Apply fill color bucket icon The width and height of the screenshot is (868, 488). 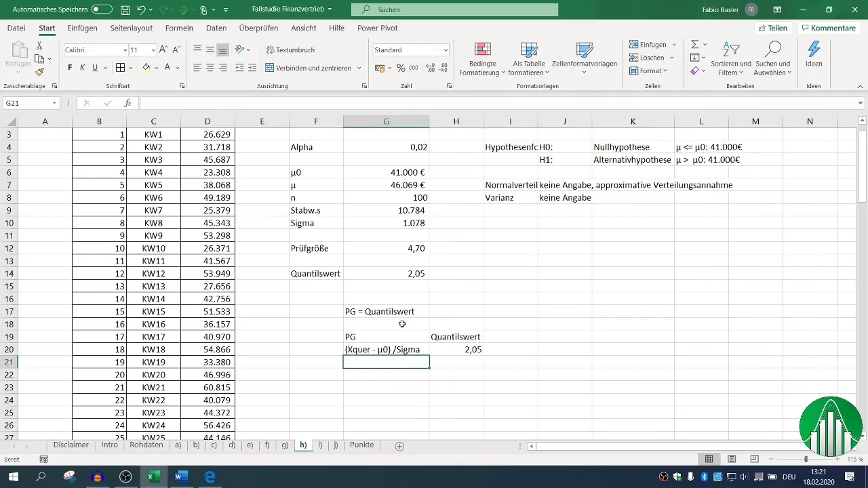click(x=146, y=68)
